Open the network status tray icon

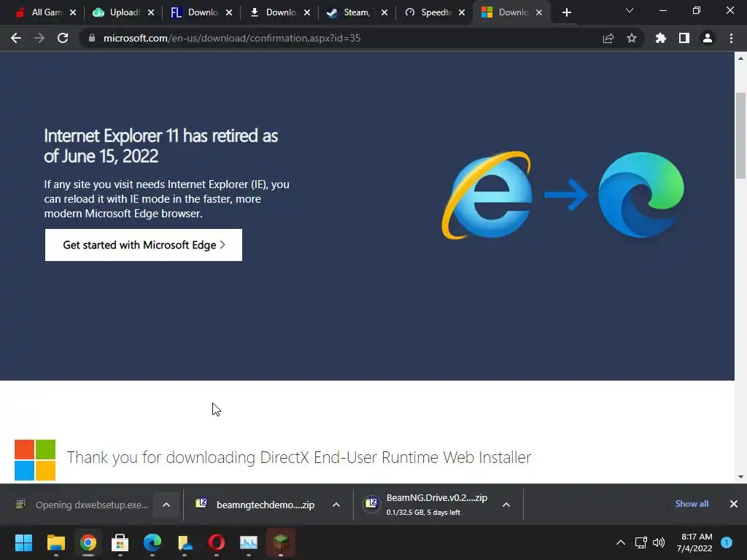click(x=640, y=542)
